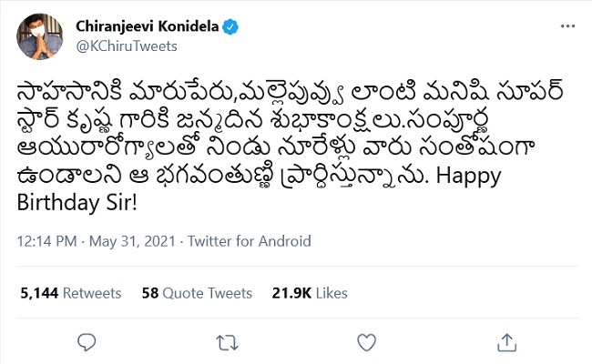Viewport: 592px width, 364px height.
Task: View the 5,144 Retweets list
Action: [70, 293]
